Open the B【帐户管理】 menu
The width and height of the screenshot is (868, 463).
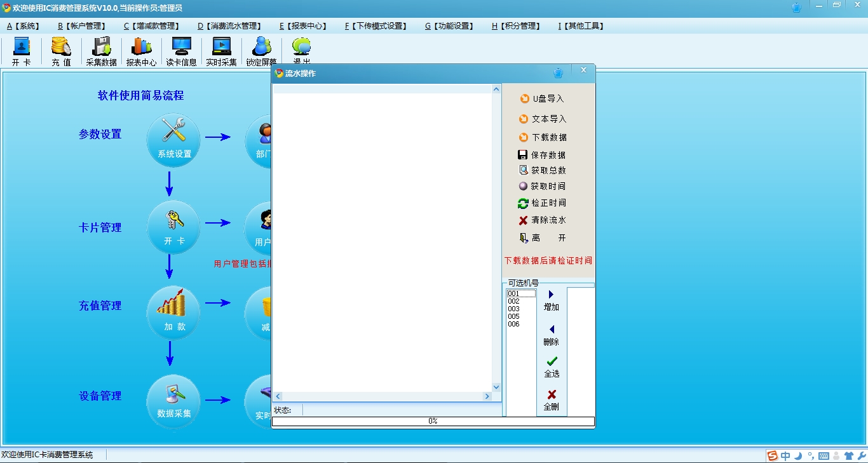click(82, 26)
